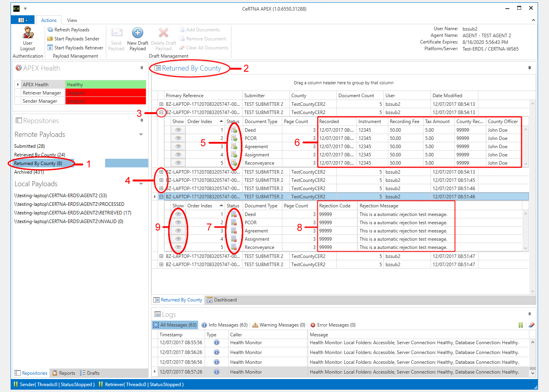The height and width of the screenshot is (392, 549).
Task: Switch to the View ribbon tab
Action: (72, 20)
